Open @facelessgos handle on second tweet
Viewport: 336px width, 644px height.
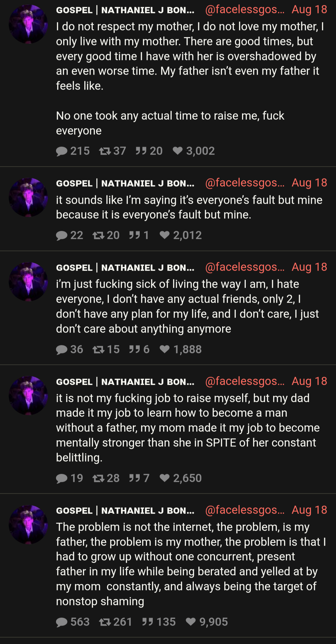[x=245, y=183]
